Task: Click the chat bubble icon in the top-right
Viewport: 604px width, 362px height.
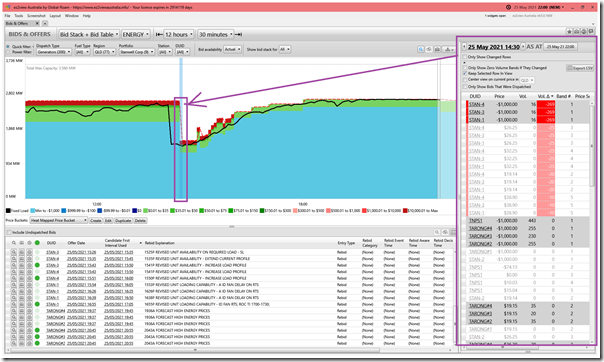Action: point(591,32)
